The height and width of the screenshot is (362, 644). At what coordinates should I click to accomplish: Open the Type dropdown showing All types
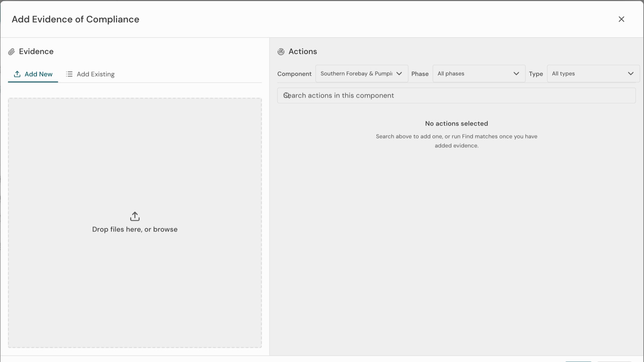[x=593, y=74]
